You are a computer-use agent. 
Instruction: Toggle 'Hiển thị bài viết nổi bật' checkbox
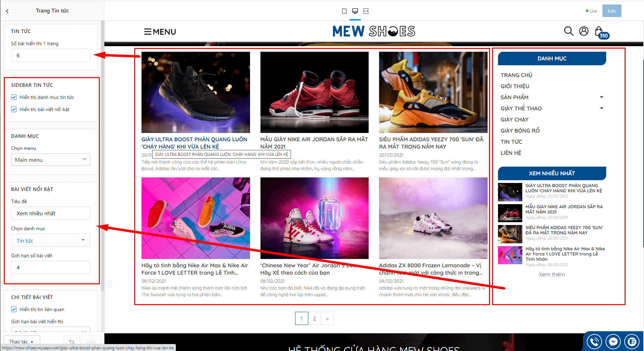tap(14, 109)
